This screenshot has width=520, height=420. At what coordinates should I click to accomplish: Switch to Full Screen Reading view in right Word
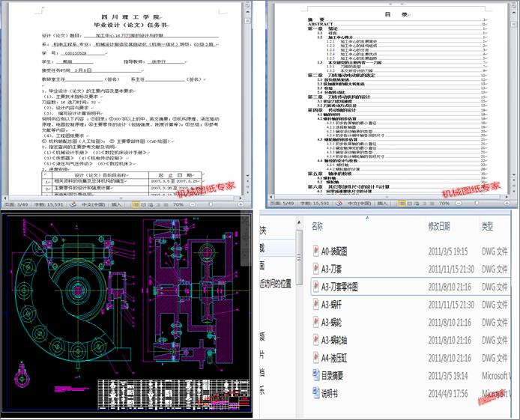pyautogui.click(x=409, y=203)
